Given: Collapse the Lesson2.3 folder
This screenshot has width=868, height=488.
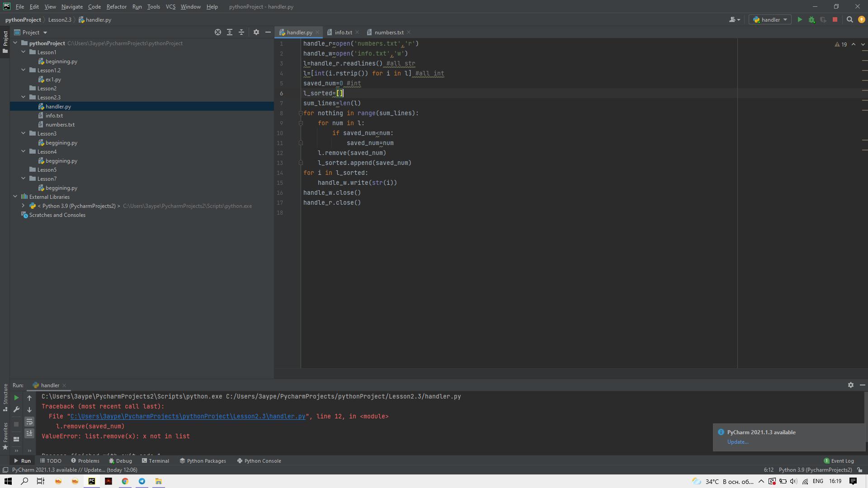Looking at the screenshot, I should tap(24, 98).
